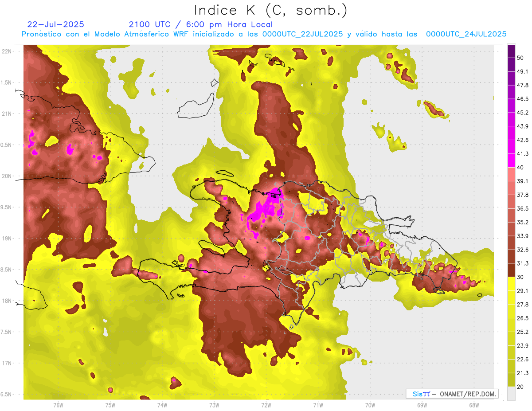532x411 pixels.
Task: Click the colorbar value "20"
Action: coord(521,387)
